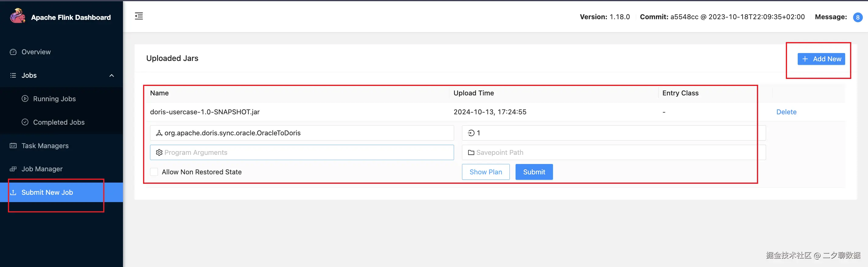The height and width of the screenshot is (267, 868).
Task: Open the Task Managers page
Action: point(45,145)
